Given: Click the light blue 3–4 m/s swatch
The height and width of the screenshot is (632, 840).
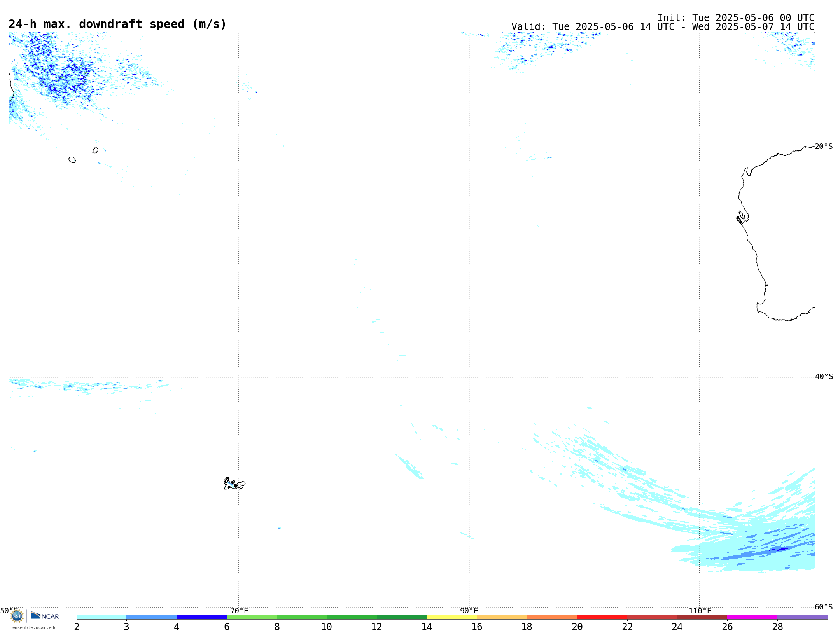Looking at the screenshot, I should 152,617.
